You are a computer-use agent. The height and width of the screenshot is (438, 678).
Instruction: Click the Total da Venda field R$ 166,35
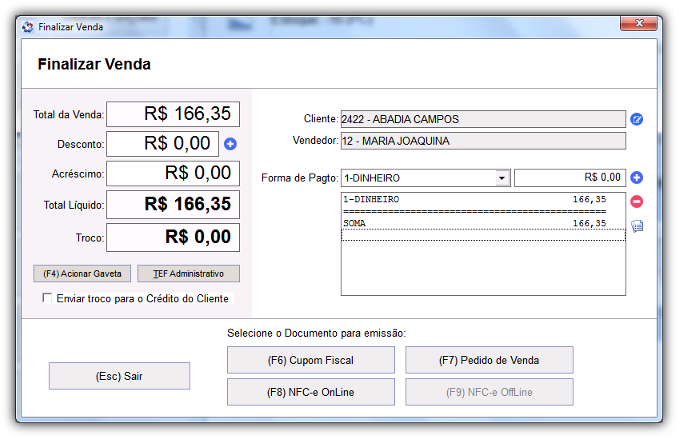pos(173,114)
